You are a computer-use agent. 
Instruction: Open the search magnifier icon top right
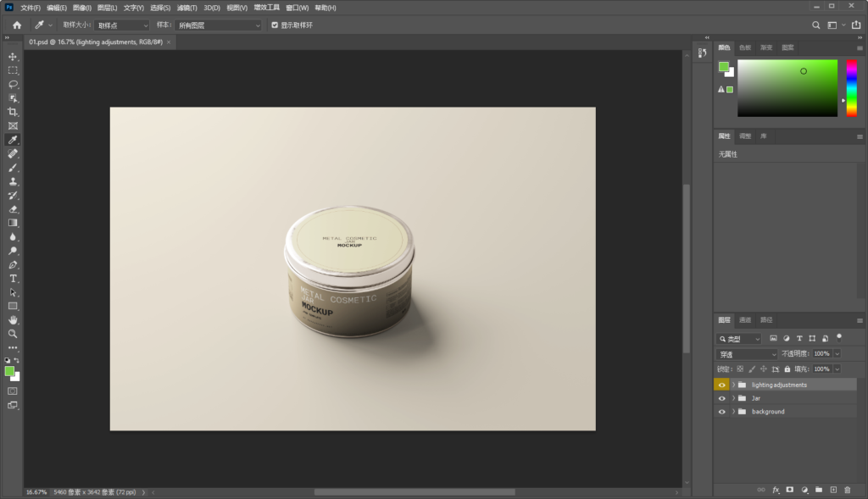click(x=816, y=25)
